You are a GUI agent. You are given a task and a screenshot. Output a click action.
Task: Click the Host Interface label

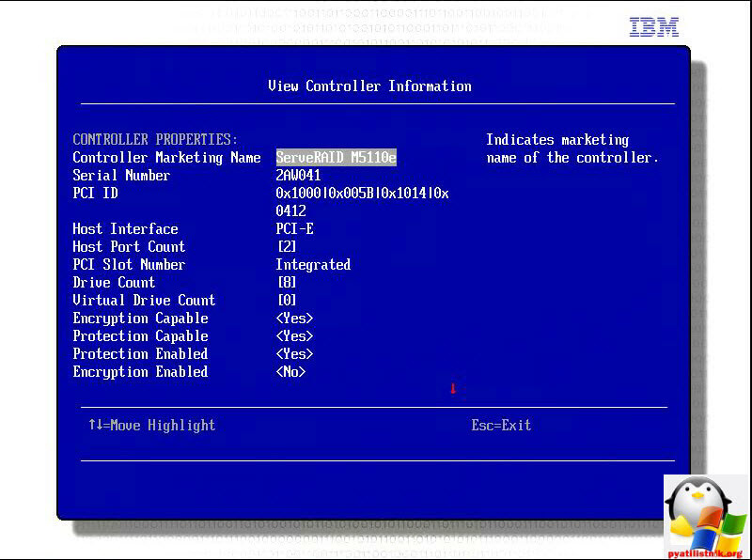125,228
